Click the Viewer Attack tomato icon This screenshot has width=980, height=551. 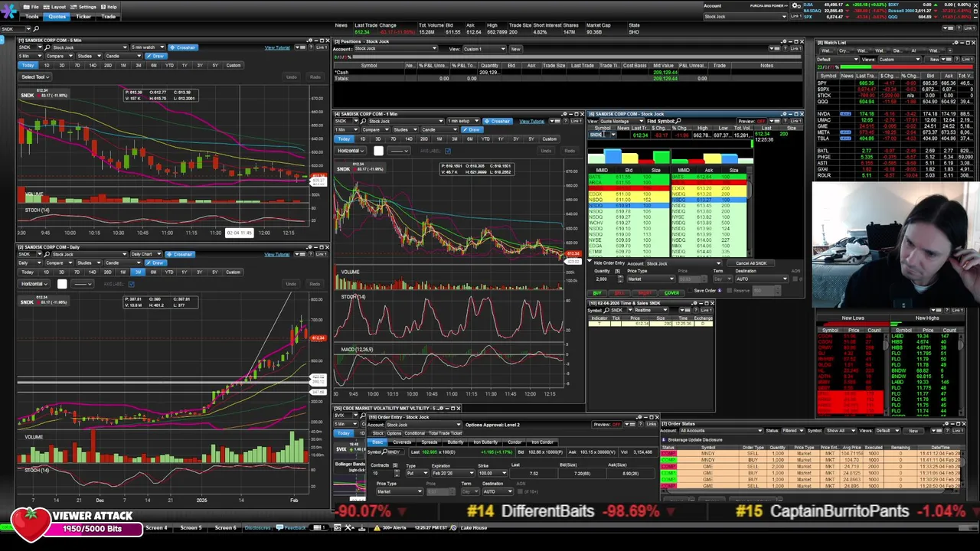31,524
